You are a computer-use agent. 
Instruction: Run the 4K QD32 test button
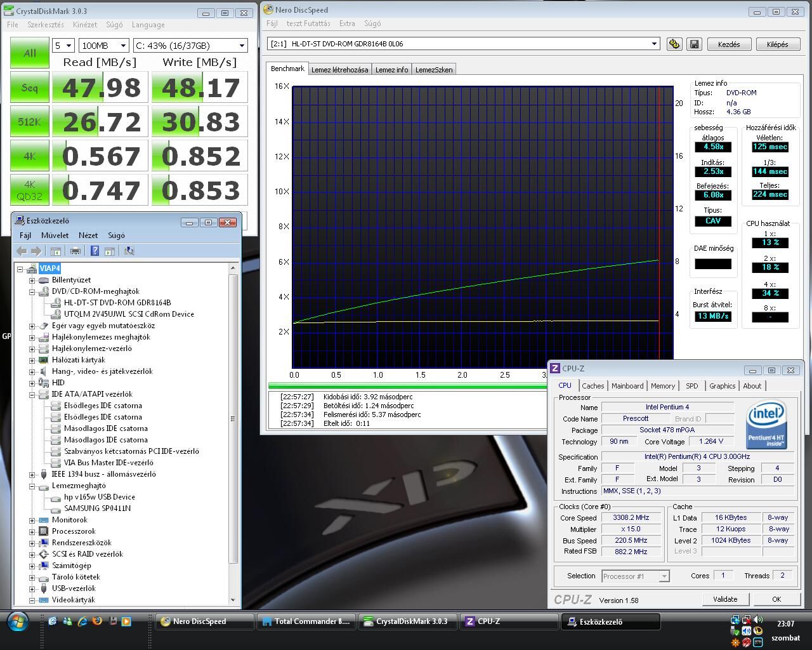30,190
